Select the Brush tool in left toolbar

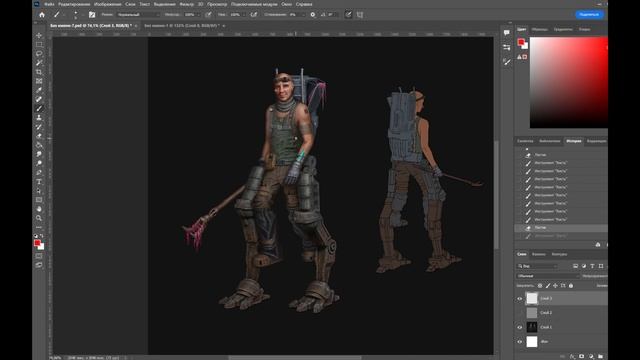click(x=39, y=109)
